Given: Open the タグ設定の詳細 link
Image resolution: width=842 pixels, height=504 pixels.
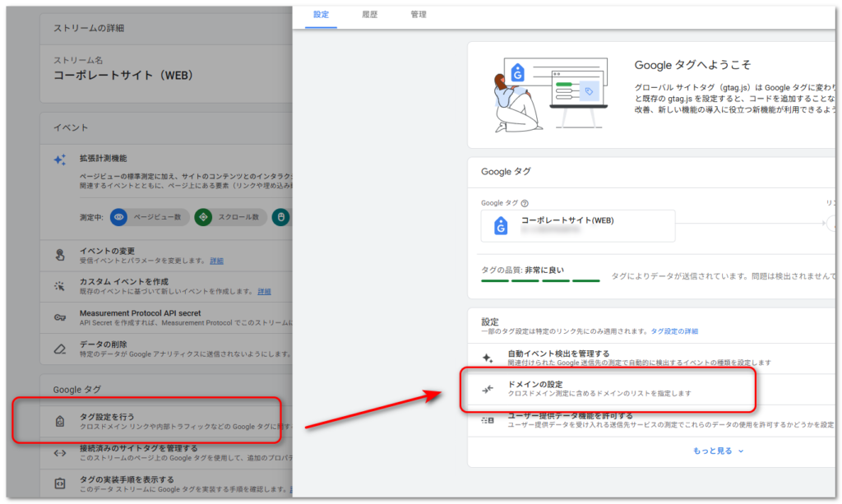Looking at the screenshot, I should click(674, 331).
